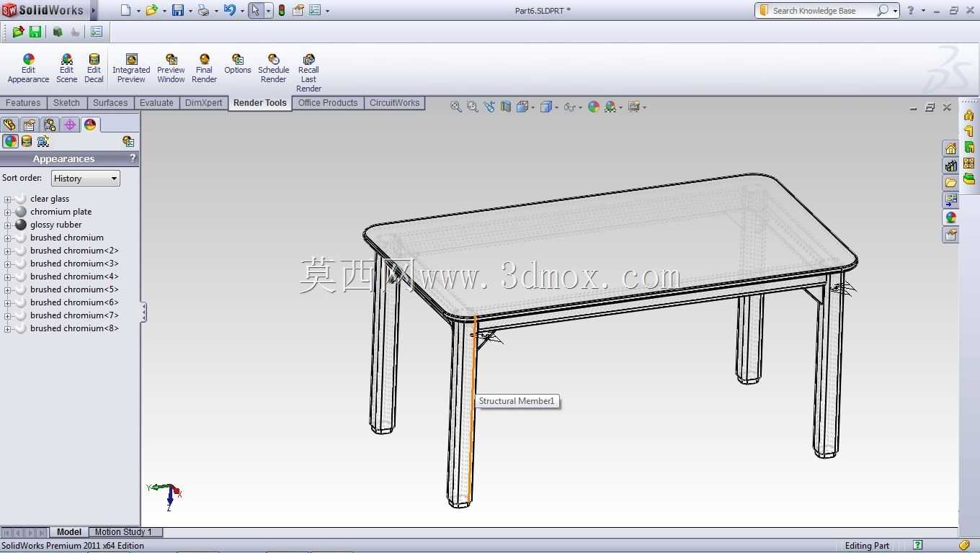Expand the SolidWorks menu arrow beside logo
Screen dimensions: 980x553
click(94, 11)
